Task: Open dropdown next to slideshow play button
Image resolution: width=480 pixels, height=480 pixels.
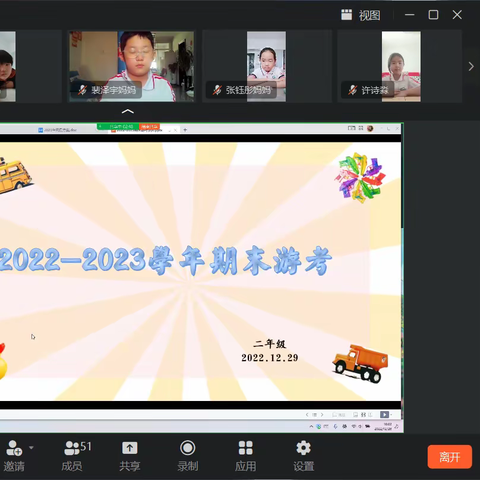Action: point(391,414)
